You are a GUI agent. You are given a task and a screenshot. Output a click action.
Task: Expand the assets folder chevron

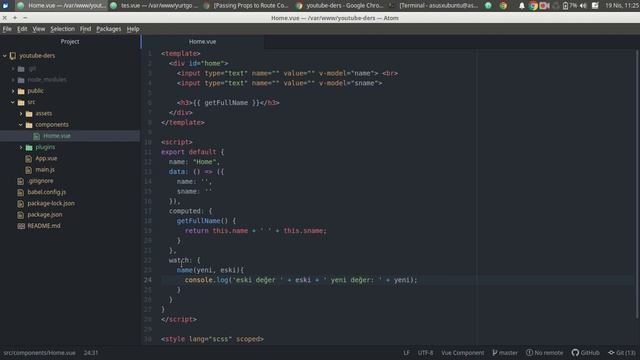click(x=21, y=113)
